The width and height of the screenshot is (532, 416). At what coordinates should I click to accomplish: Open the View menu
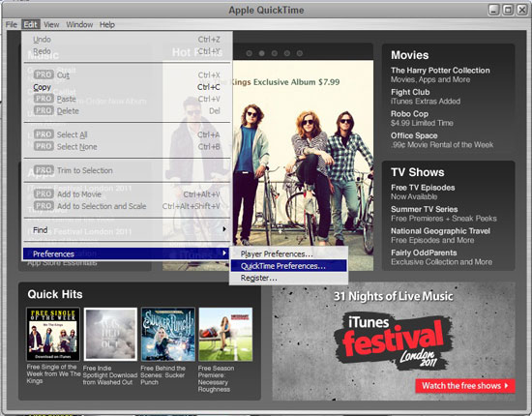[51, 25]
